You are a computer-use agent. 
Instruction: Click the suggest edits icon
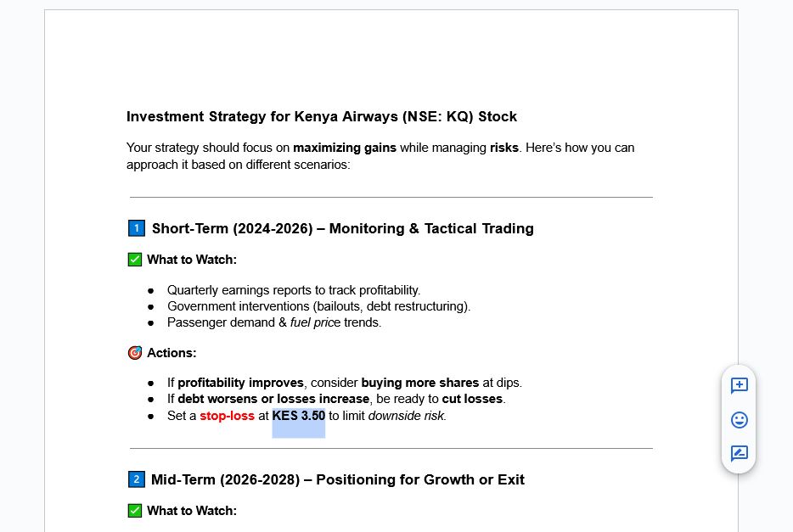pos(739,453)
